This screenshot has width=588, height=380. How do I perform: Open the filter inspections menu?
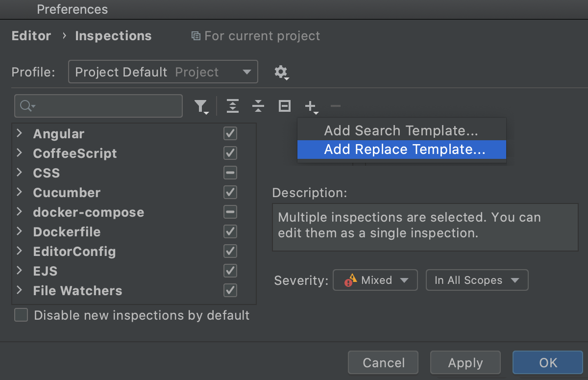[x=202, y=106]
